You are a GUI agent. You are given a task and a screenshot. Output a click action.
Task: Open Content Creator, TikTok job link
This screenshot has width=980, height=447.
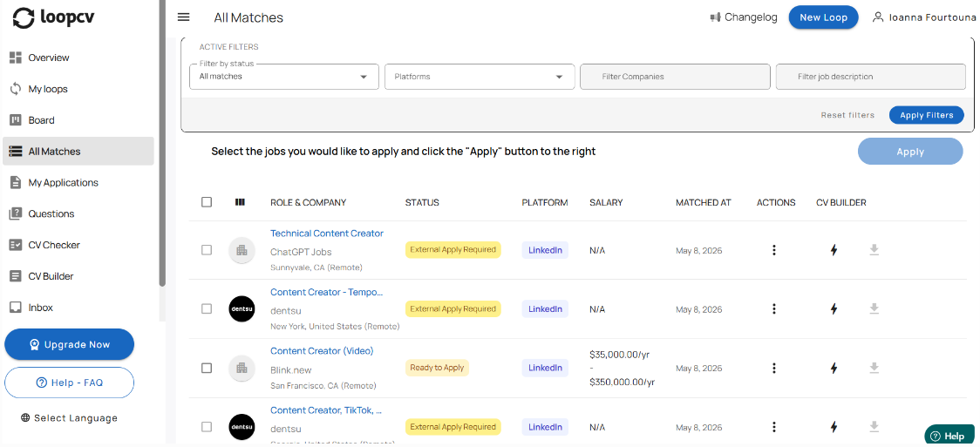click(x=326, y=410)
